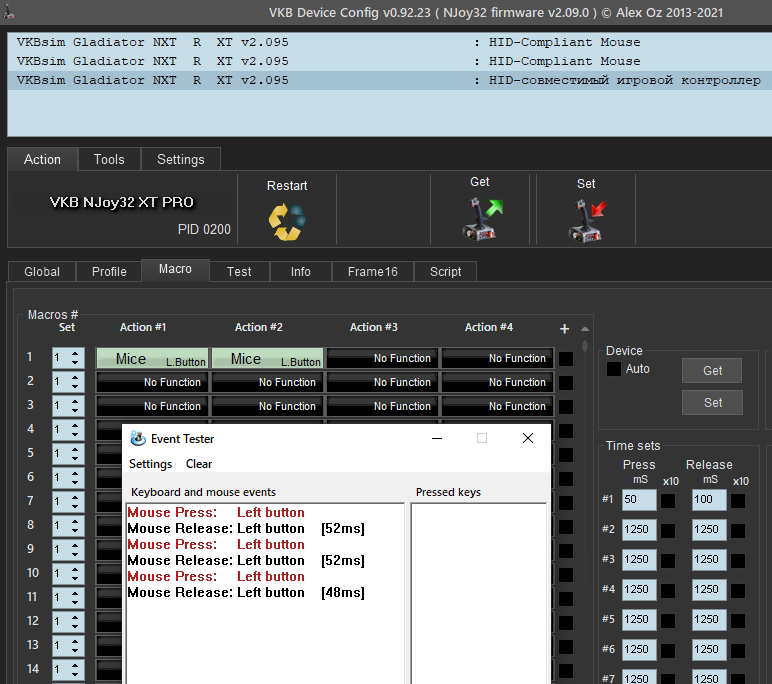
Task: Toggle the black checkbox ending macro row 1
Action: [566, 359]
